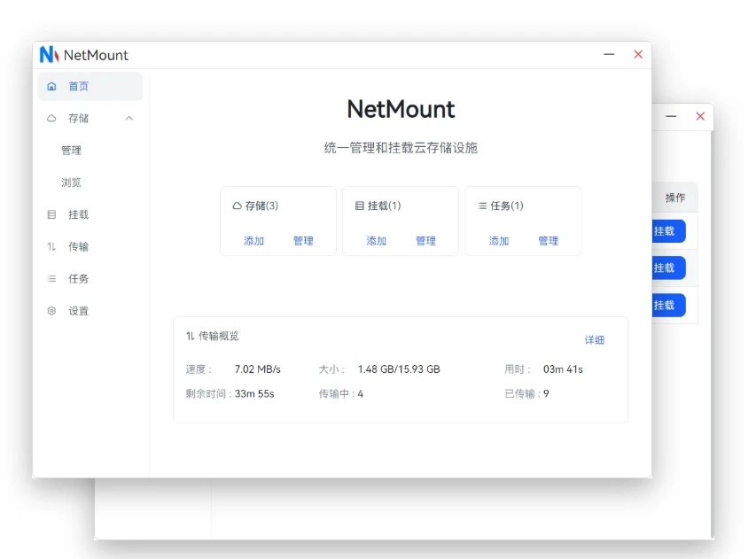The height and width of the screenshot is (559, 756).
Task: Click the 管理 link in 任务 card
Action: click(549, 241)
